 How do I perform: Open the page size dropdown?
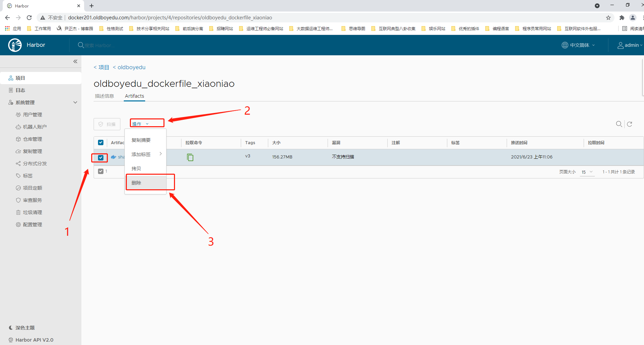click(587, 172)
